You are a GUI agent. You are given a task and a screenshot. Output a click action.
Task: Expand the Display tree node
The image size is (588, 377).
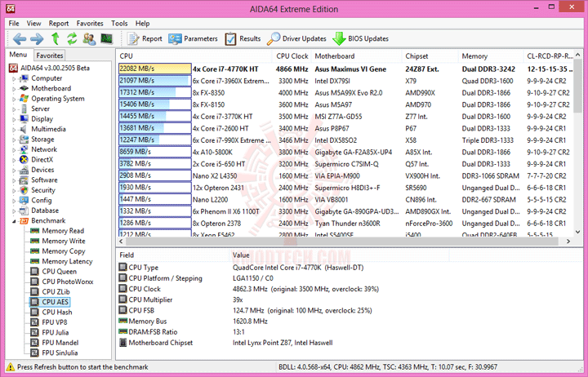14,119
